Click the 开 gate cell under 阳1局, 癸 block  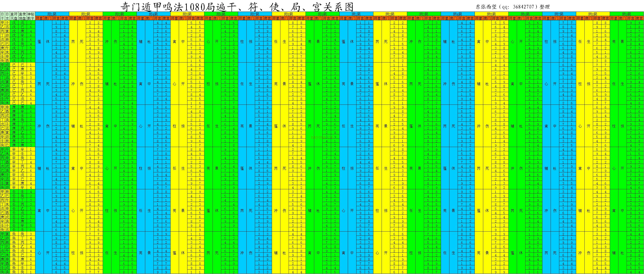(48, 253)
